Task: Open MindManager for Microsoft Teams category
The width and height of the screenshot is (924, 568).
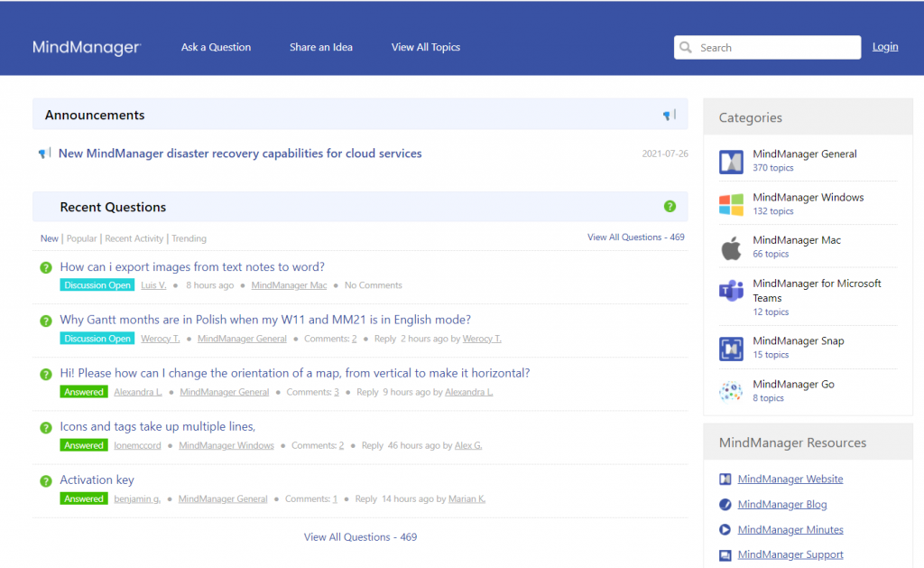Action: 817,291
